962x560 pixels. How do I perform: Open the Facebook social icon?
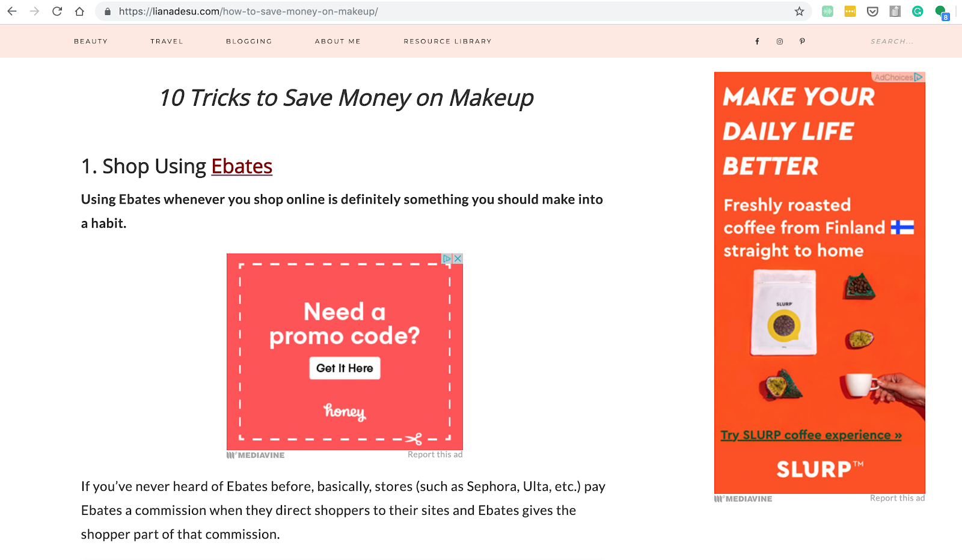tap(757, 41)
